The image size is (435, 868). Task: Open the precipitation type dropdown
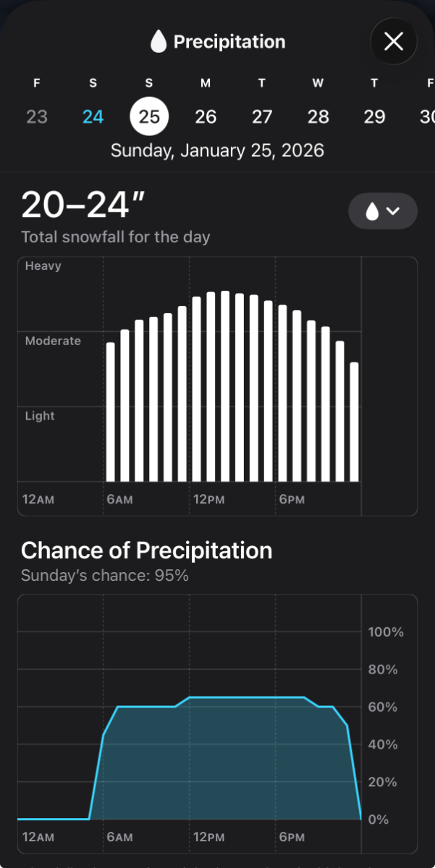(x=383, y=211)
